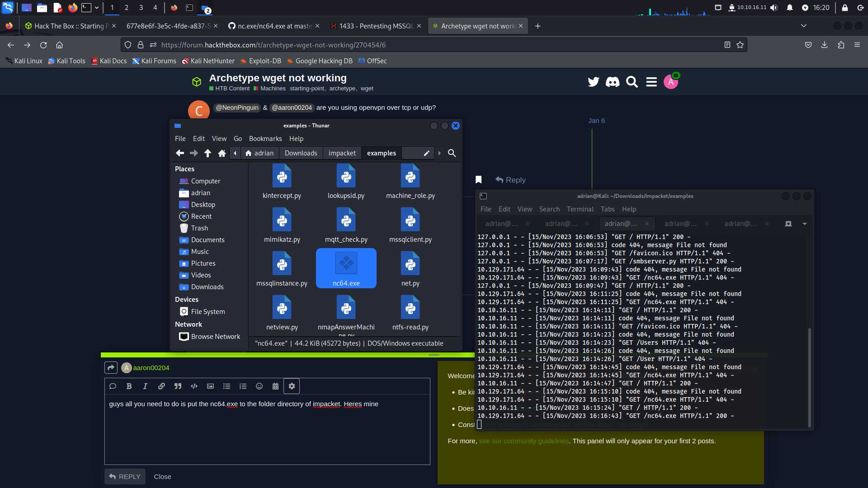
Task: Open Exploit-DB bookmark
Action: click(x=261, y=61)
